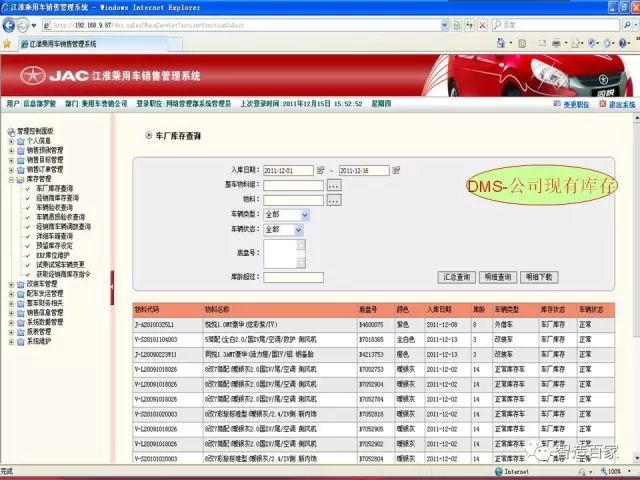Go back with the browser Back arrow

[9, 25]
